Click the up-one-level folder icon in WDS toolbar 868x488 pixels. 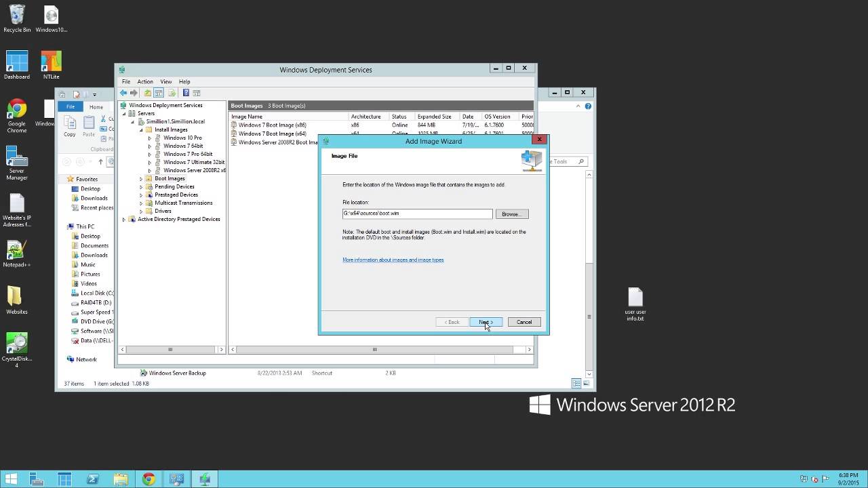coord(148,93)
